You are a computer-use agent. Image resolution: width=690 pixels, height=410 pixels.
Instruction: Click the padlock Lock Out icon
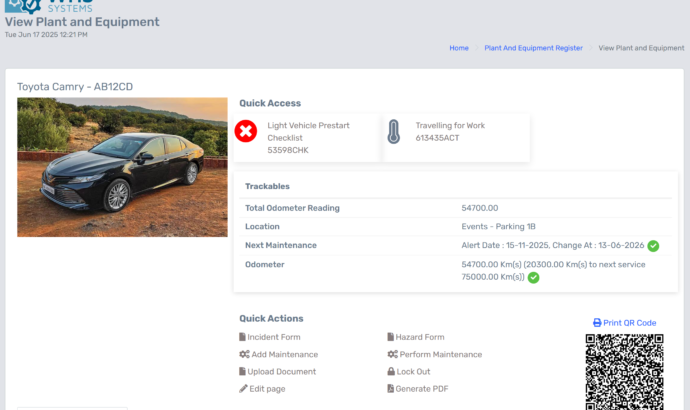tap(391, 371)
